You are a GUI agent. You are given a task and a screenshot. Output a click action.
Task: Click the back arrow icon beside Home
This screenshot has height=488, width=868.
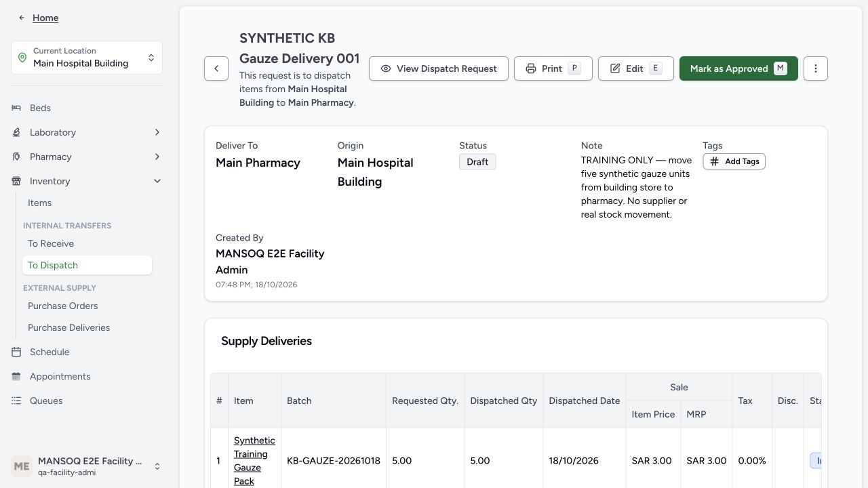coord(22,18)
